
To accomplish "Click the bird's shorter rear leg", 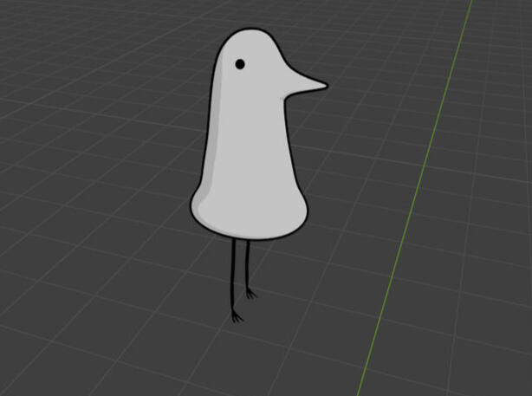I will pos(248,265).
